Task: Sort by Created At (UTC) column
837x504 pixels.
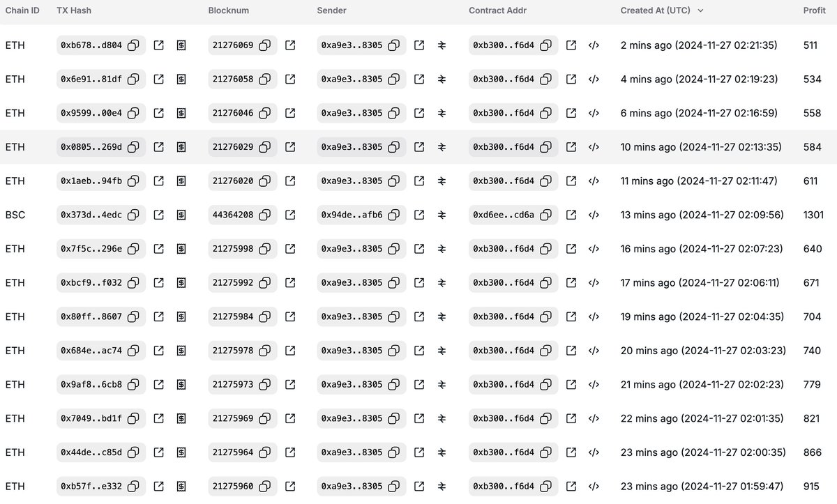Action: coord(662,10)
